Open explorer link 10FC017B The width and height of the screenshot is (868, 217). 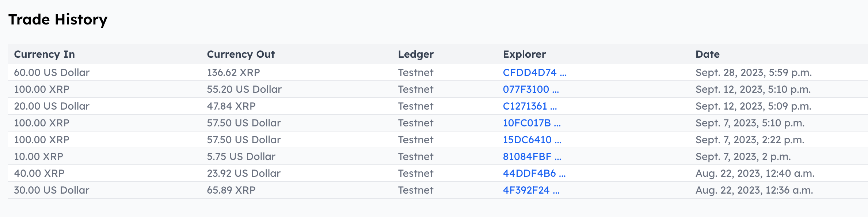coord(532,123)
